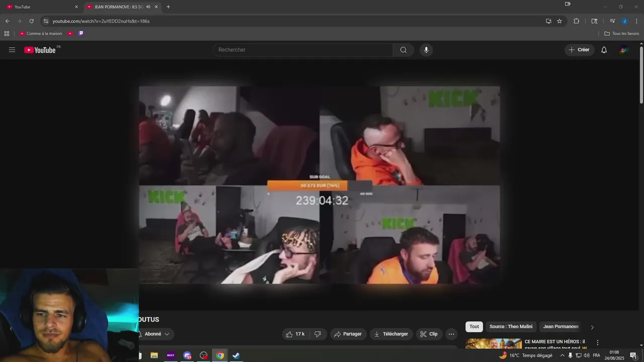644x362 pixels.
Task: Open YouTube notifications bell
Action: 604,50
